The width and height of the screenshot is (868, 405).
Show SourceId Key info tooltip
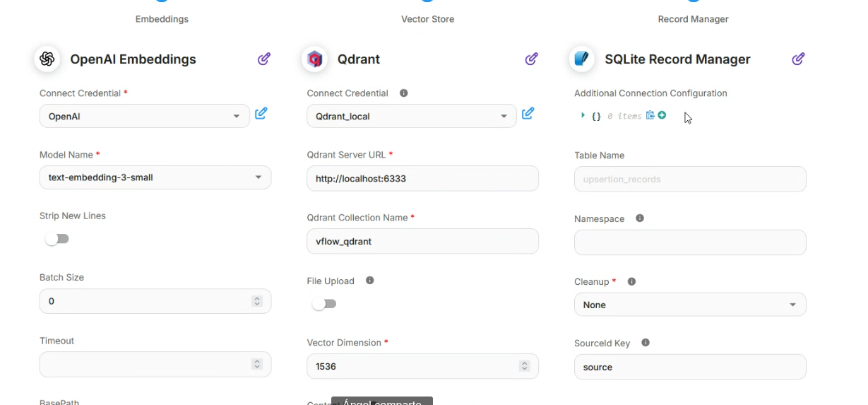[645, 342]
